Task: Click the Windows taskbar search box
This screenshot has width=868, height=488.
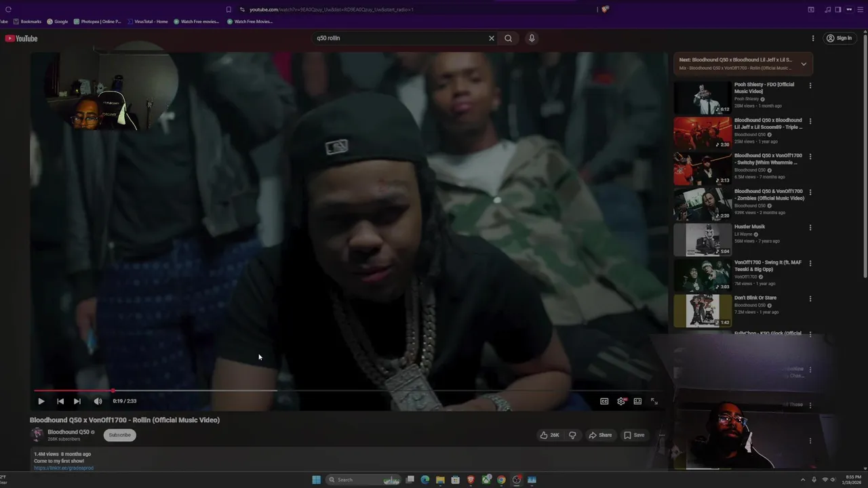Action: 364,480
